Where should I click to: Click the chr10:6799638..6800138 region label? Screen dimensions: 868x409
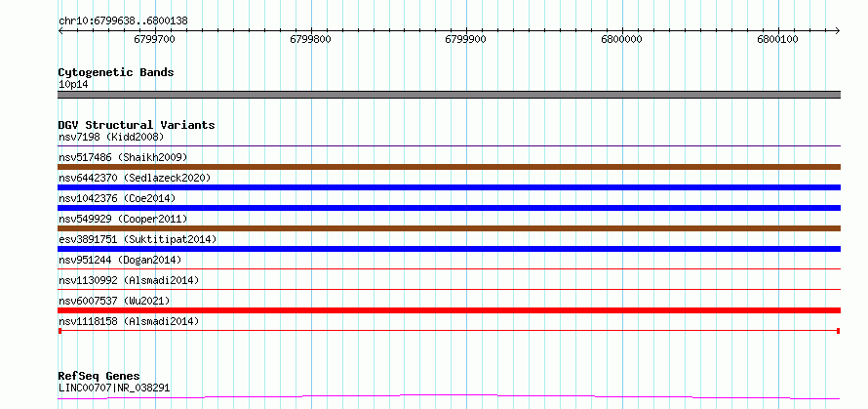pyautogui.click(x=123, y=21)
